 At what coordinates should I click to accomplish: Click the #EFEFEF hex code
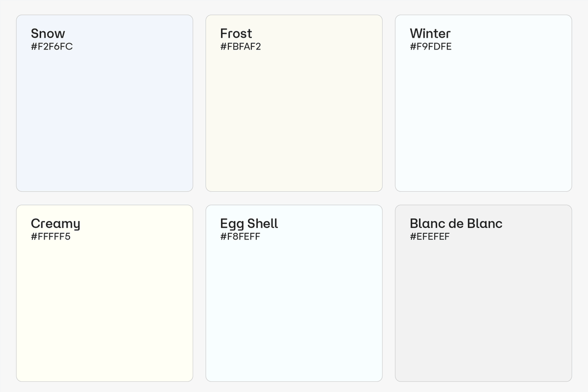[x=430, y=237]
